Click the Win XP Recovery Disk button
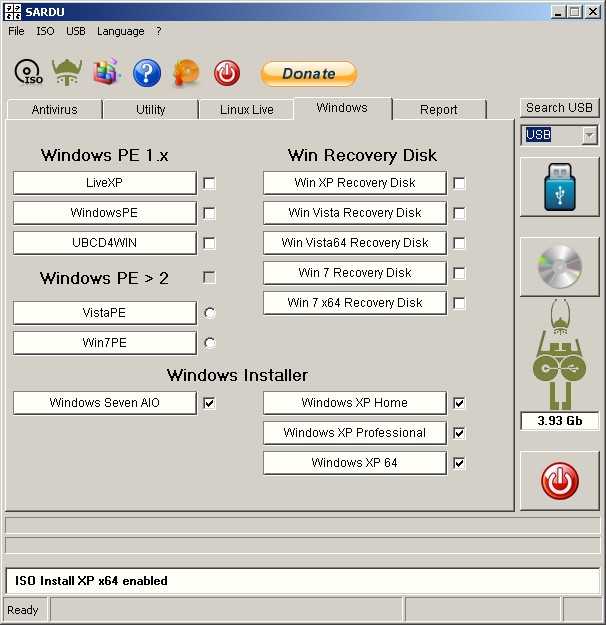The image size is (606, 625). [354, 183]
